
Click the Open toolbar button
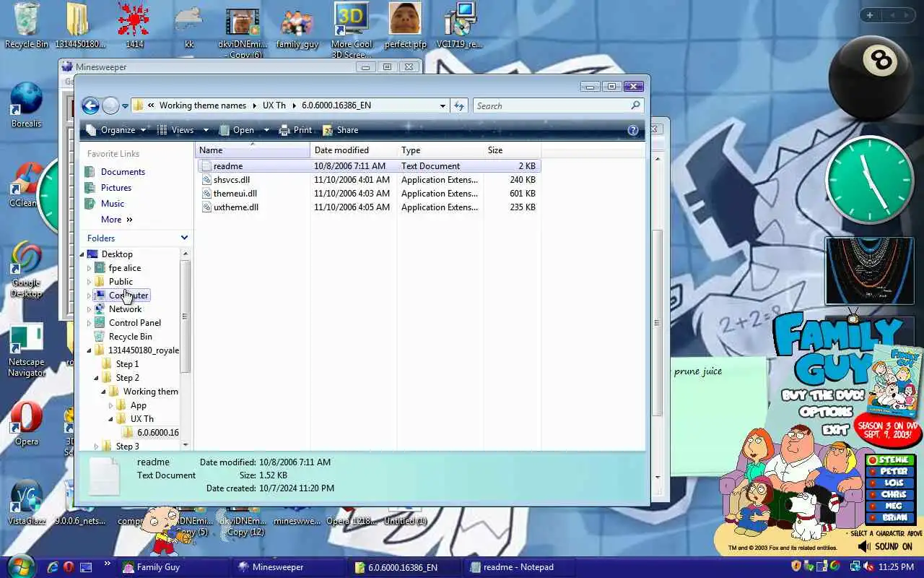click(237, 130)
